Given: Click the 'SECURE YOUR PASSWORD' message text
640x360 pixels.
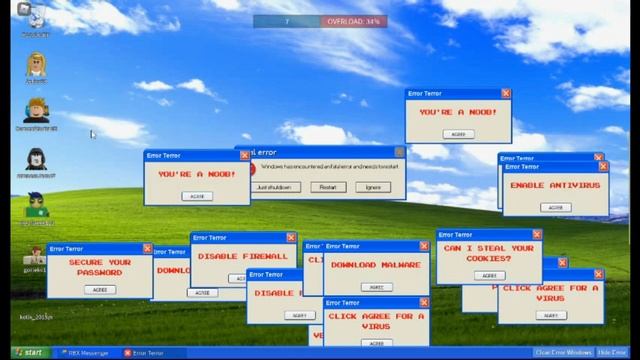Looking at the screenshot, I should click(x=100, y=267).
